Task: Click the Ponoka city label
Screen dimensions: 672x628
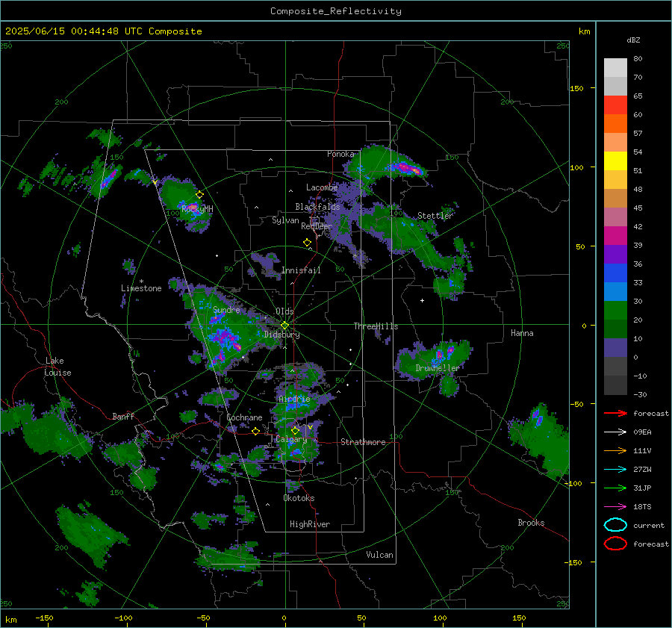Action: coord(340,154)
